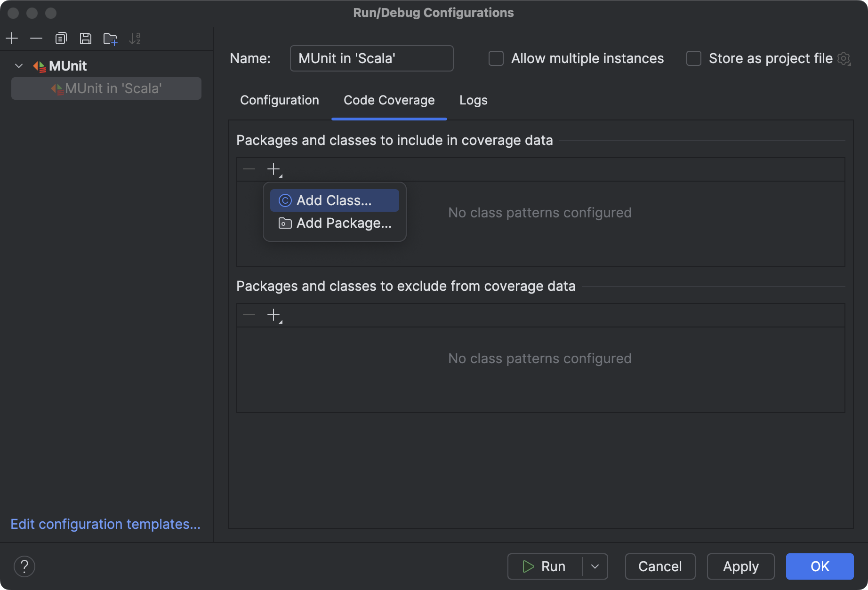The width and height of the screenshot is (868, 590).
Task: Check Store as project file
Action: [693, 58]
